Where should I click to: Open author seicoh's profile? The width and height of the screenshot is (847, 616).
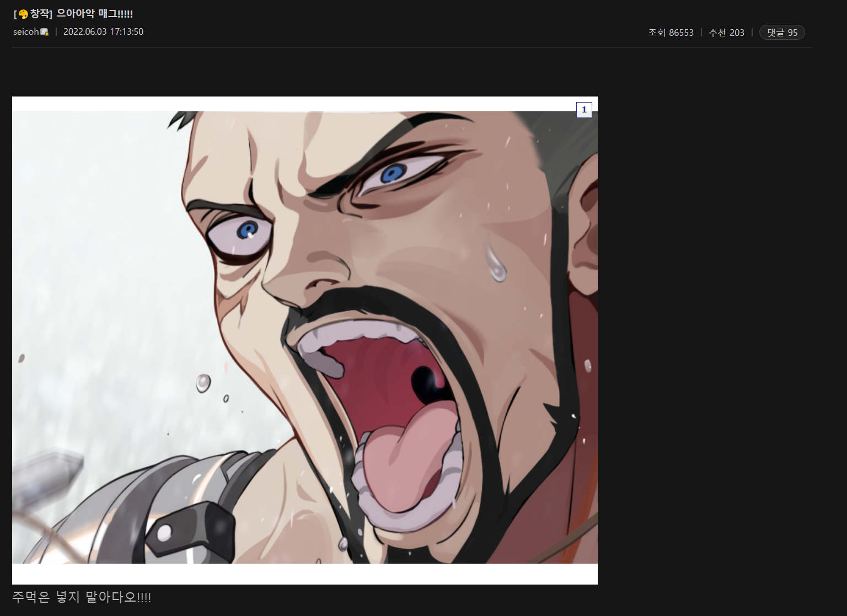click(x=26, y=32)
